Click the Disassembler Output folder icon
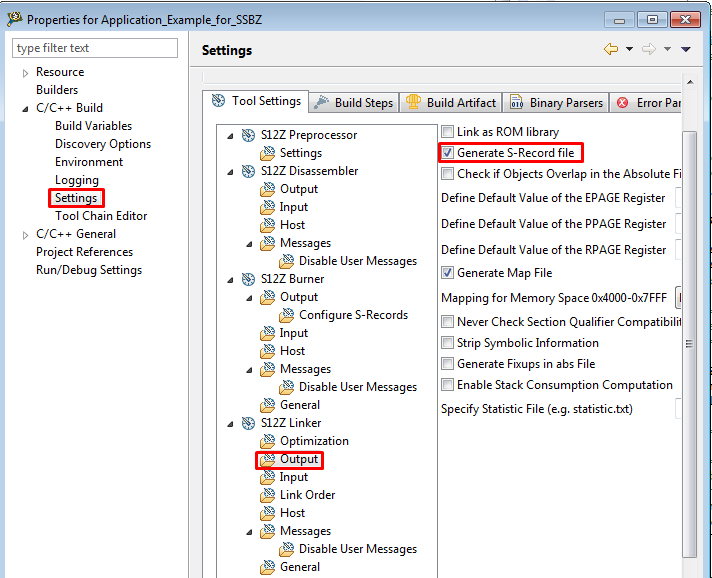This screenshot has width=712, height=578. click(x=267, y=189)
